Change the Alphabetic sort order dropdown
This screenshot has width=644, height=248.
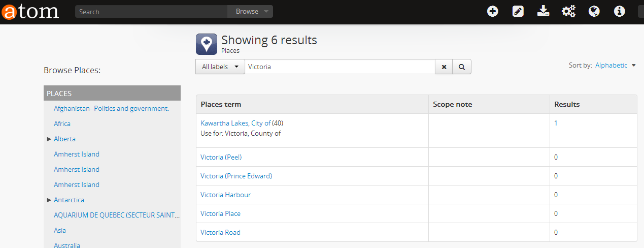[615, 66]
